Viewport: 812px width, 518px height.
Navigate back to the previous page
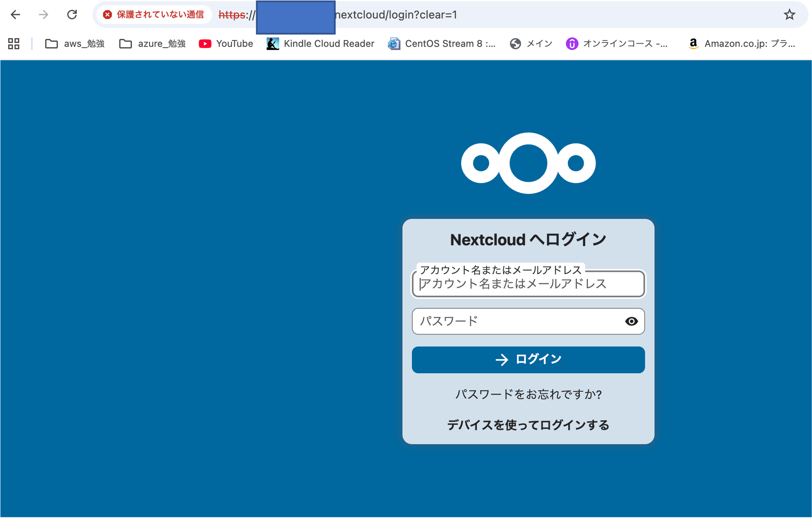pyautogui.click(x=15, y=15)
